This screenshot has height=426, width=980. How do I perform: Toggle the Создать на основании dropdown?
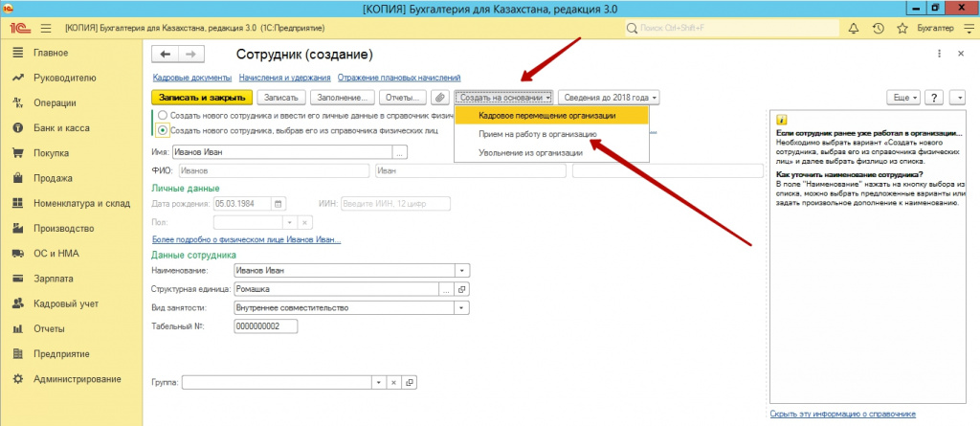coord(503,98)
